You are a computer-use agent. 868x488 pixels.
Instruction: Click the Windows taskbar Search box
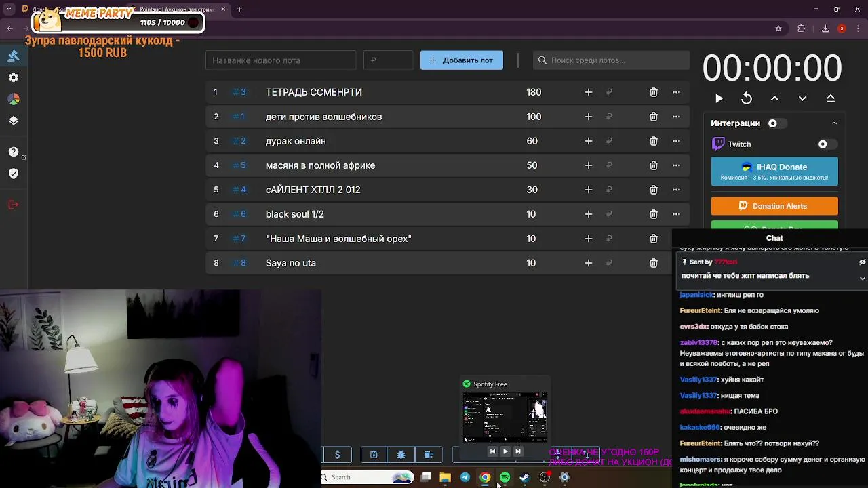point(367,477)
